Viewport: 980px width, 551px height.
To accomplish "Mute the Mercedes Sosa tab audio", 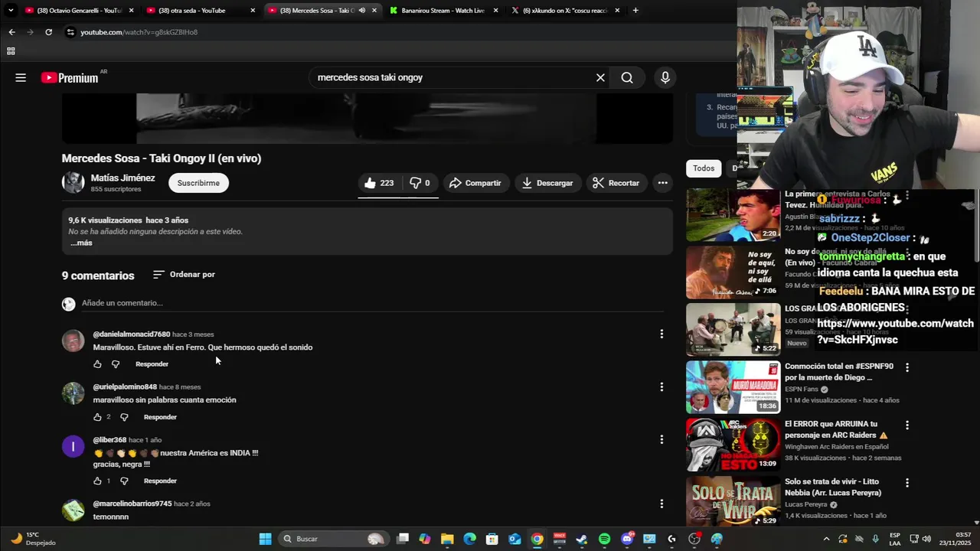I will pos(361,11).
